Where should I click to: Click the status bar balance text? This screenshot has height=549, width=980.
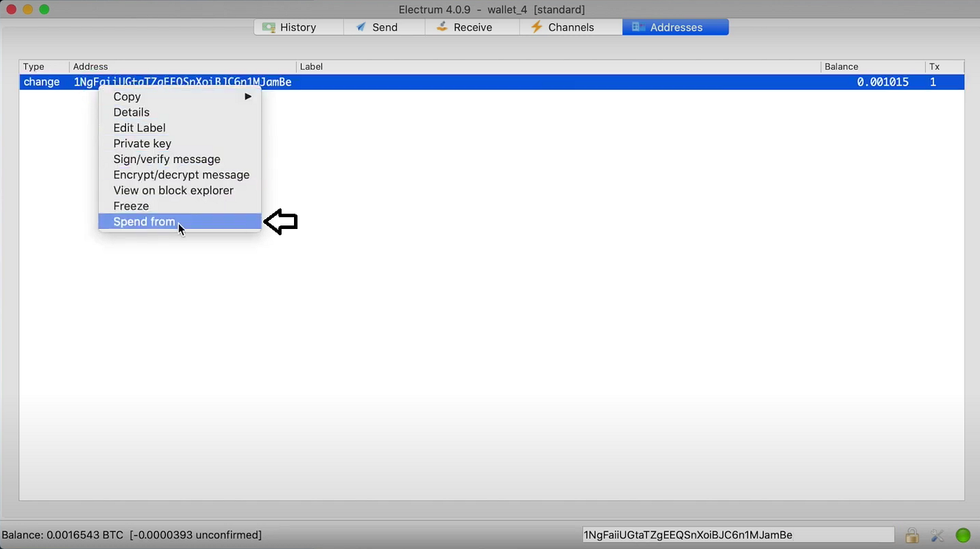coord(132,535)
